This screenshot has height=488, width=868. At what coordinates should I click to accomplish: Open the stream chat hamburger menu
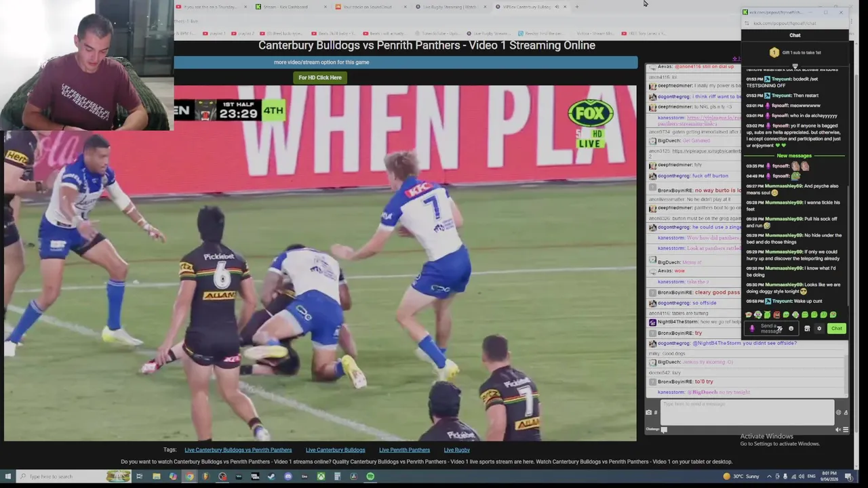(846, 430)
